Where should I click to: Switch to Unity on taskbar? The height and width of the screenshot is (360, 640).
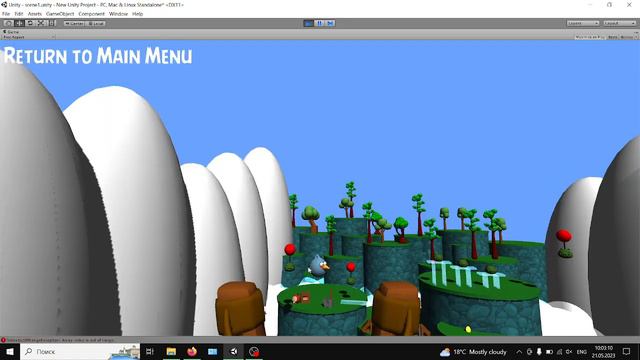[233, 351]
